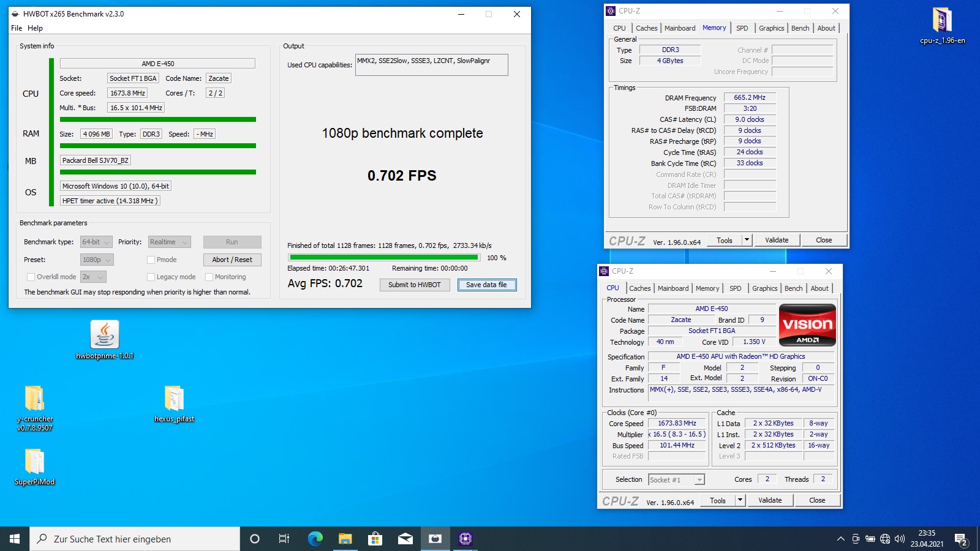Click the DRAM Frequency 665.2 MHz value
Screen dimensions: 980x551
tap(750, 97)
